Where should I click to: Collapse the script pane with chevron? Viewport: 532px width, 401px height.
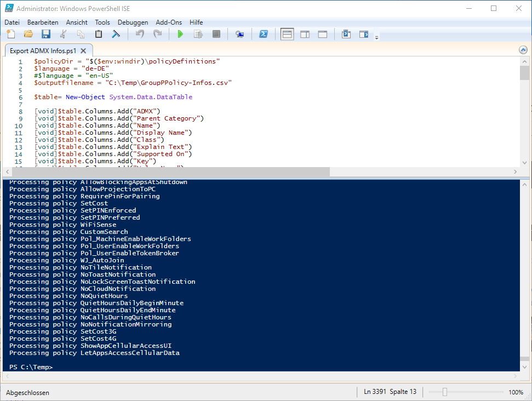523,50
